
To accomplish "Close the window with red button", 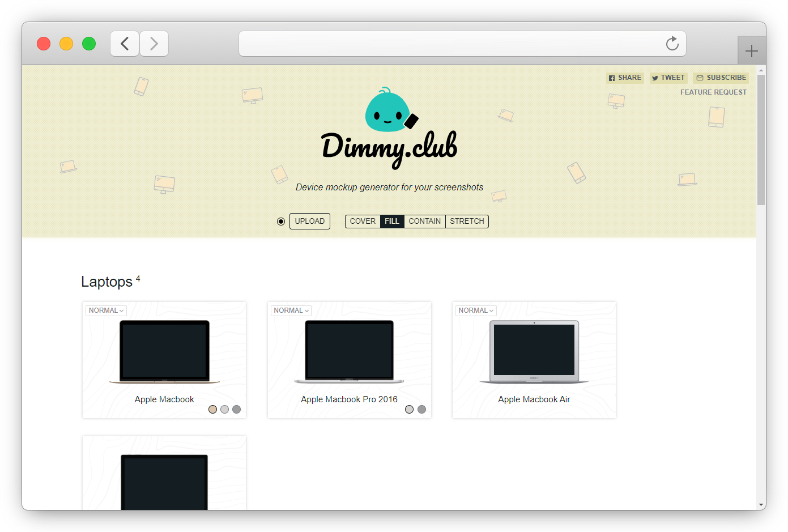I will coord(44,44).
